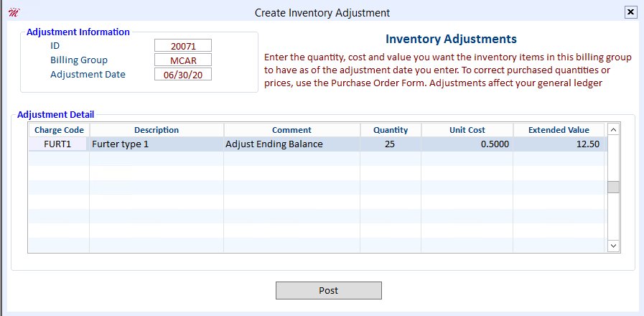
Task: Click the Adjust Ending Balance comment cell
Action: (x=292, y=144)
